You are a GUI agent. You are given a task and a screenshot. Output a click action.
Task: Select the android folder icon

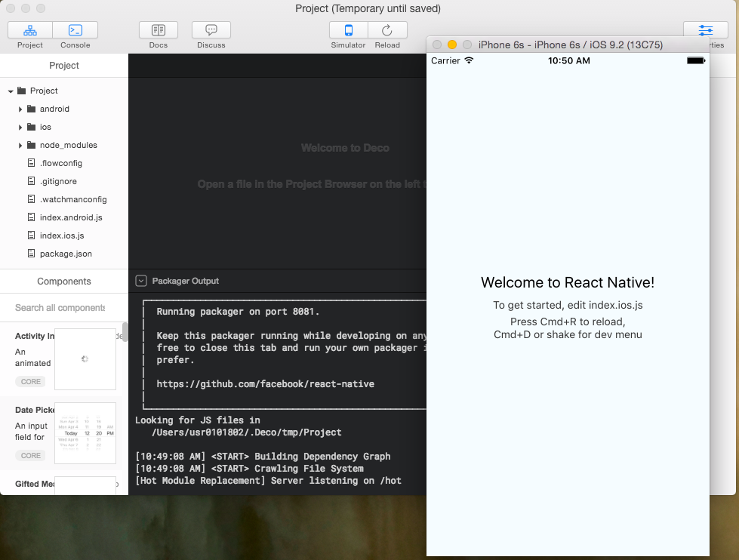[32, 109]
